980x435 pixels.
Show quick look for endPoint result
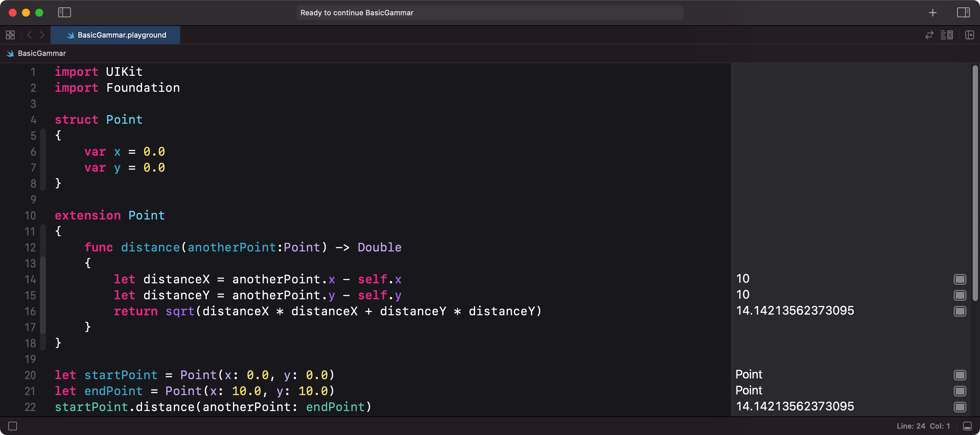tap(959, 391)
